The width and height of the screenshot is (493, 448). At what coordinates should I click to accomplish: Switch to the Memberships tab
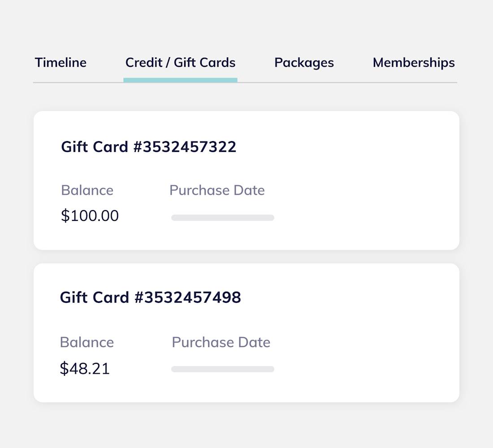413,63
